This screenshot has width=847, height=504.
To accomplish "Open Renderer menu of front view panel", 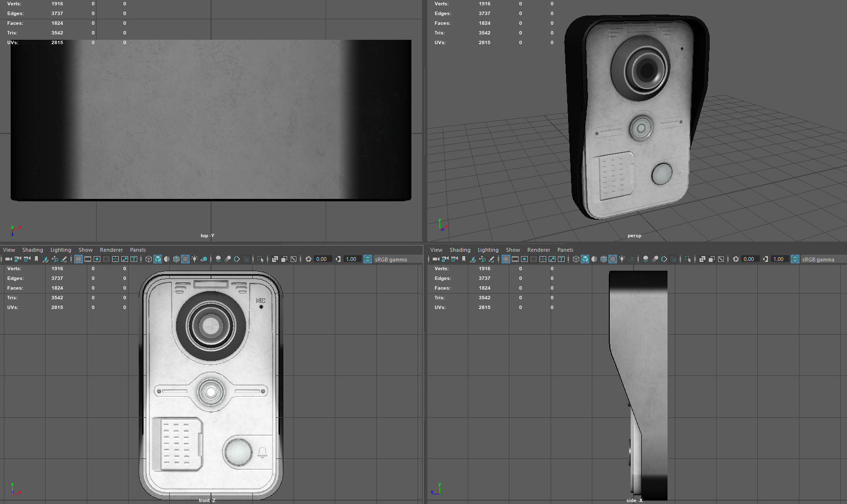I will 111,250.
